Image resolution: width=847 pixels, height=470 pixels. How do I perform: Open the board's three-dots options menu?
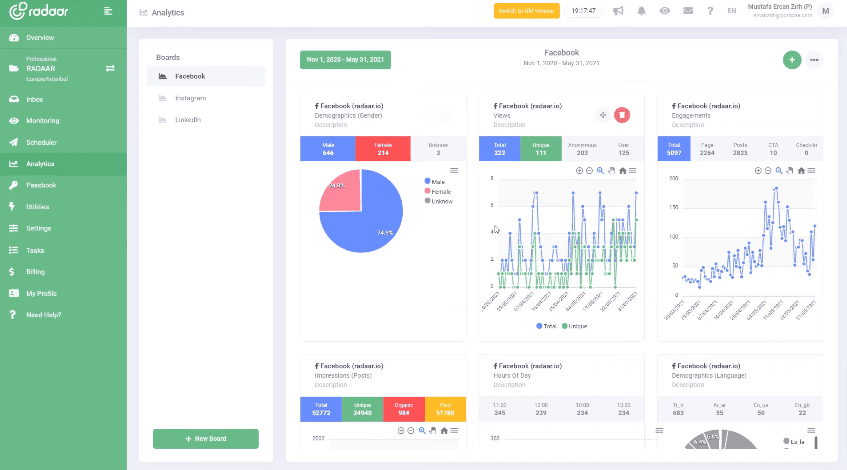(815, 60)
